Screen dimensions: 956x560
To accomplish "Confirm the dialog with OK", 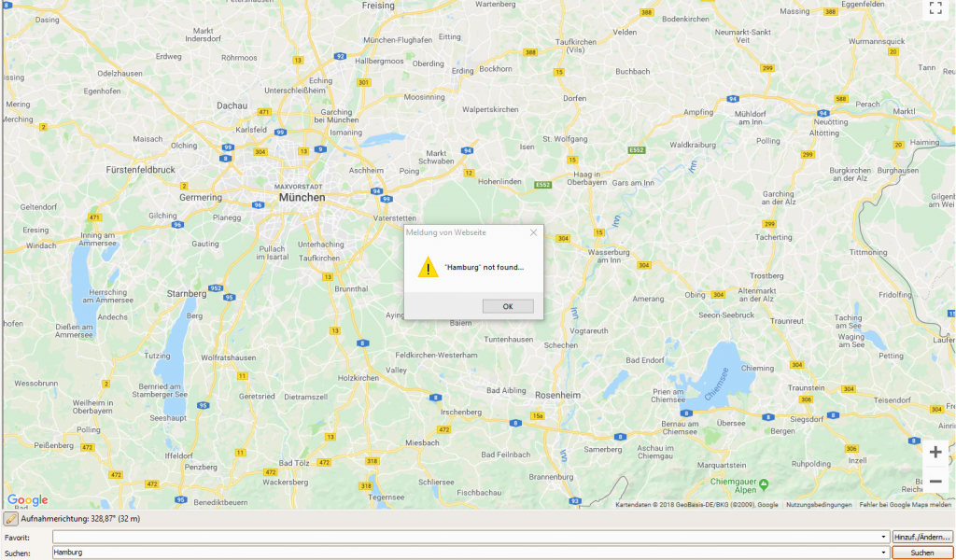I will (x=508, y=306).
